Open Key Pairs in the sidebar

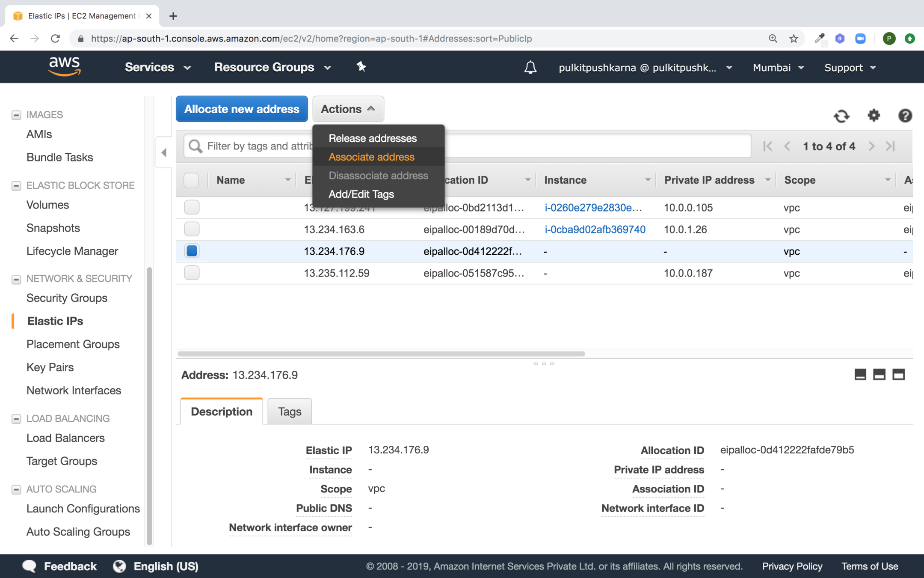click(50, 367)
